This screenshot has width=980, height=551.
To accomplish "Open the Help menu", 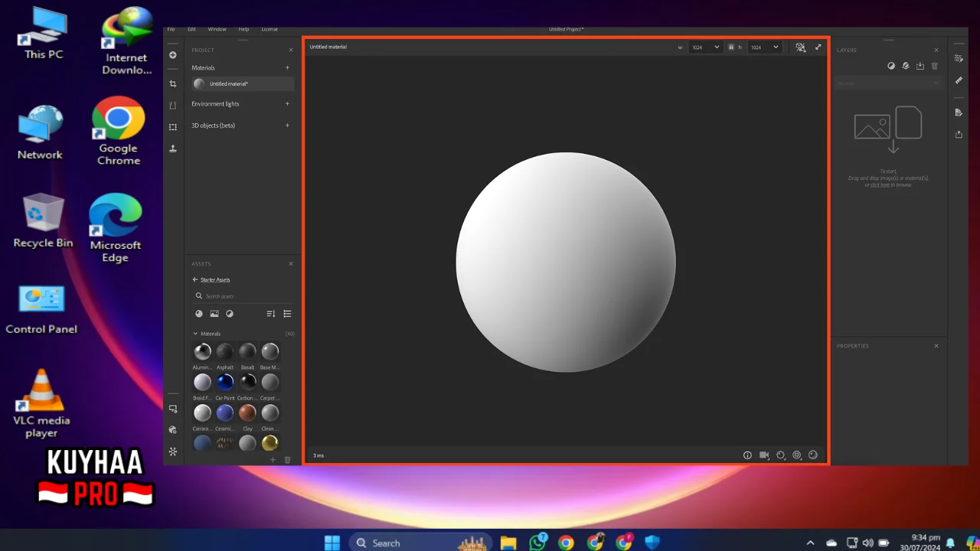I will [243, 29].
